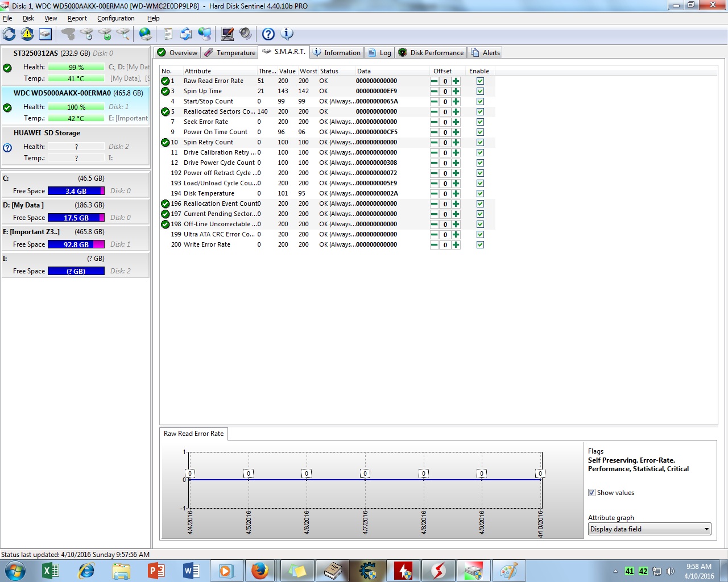Click the globe with disk toolbar icon

[146, 34]
